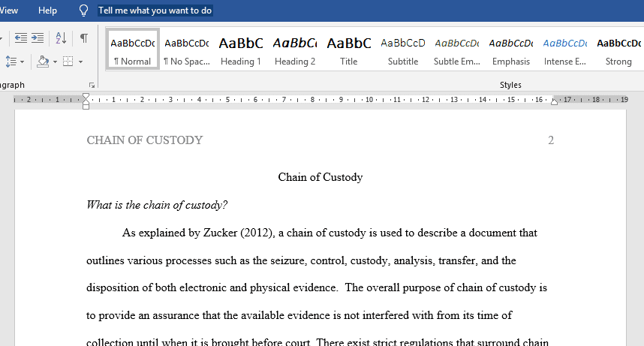
Task: Apply the Heading 1 style
Action: (241, 50)
